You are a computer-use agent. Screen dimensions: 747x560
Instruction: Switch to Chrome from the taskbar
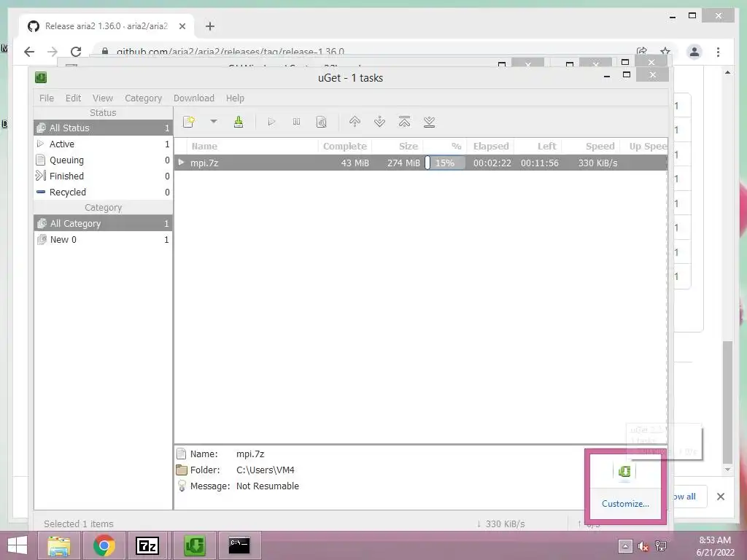[x=104, y=545]
